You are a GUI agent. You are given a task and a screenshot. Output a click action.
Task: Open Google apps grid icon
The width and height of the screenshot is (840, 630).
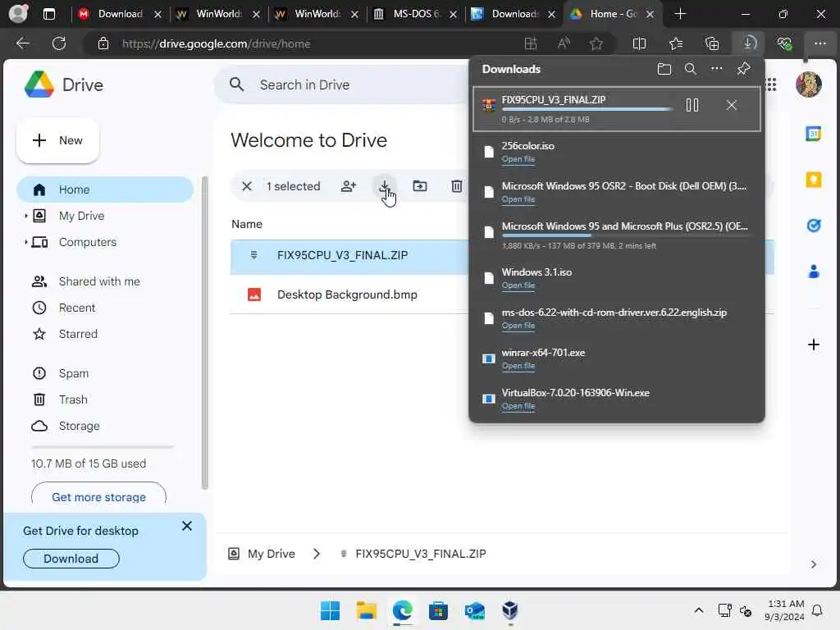point(771,84)
